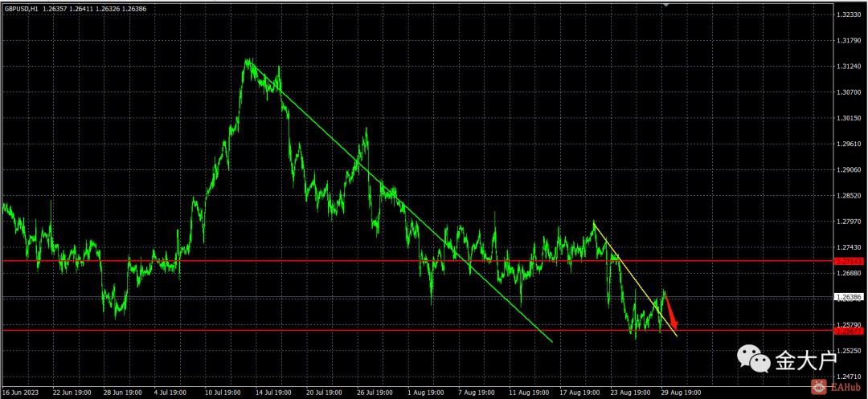Click the 1 Aug 19:00 time label
The height and width of the screenshot is (399, 868).
pos(427,393)
